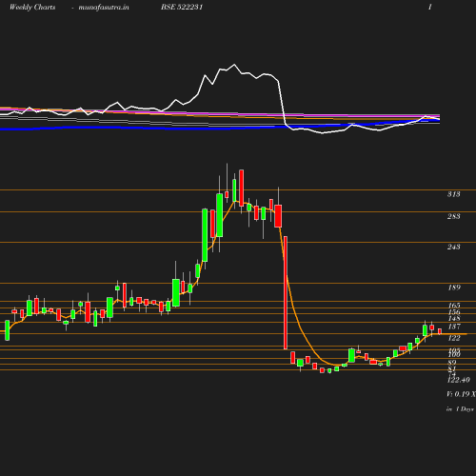The image size is (476, 476).
Task: Click the 283 price level label
Action: 454,216
